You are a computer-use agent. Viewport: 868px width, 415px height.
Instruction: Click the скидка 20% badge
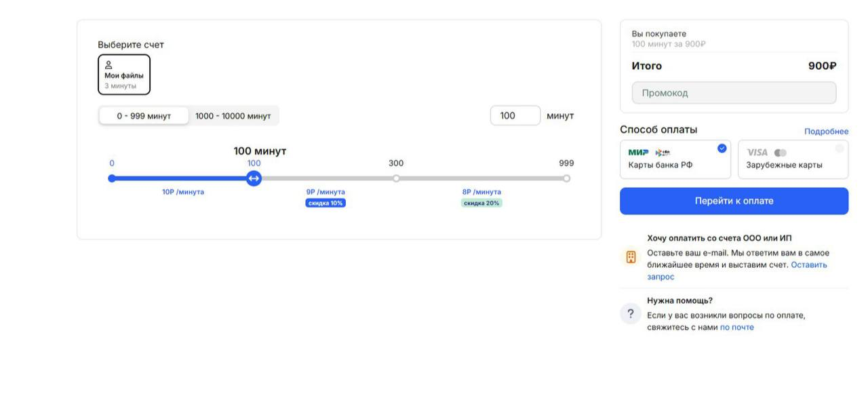click(481, 203)
